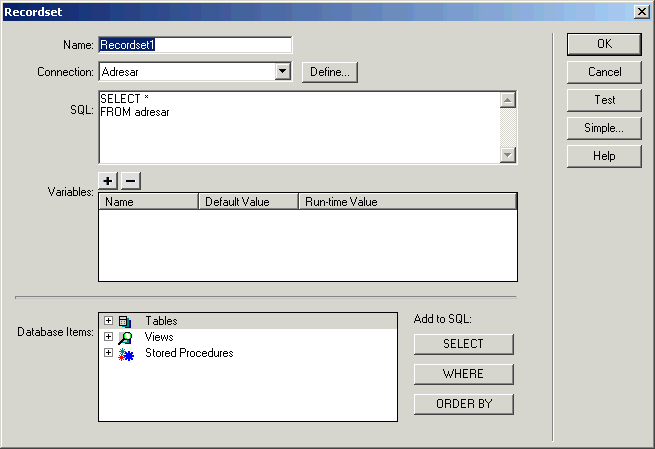Click the SQL scrollbar down arrow
The height and width of the screenshot is (449, 655).
(508, 155)
